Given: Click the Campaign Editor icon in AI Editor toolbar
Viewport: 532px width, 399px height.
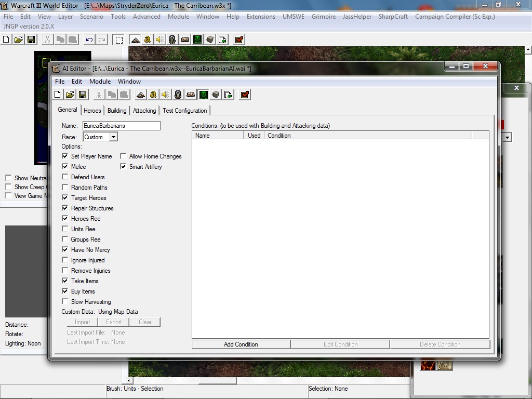Looking at the screenshot, I should coord(191,95).
